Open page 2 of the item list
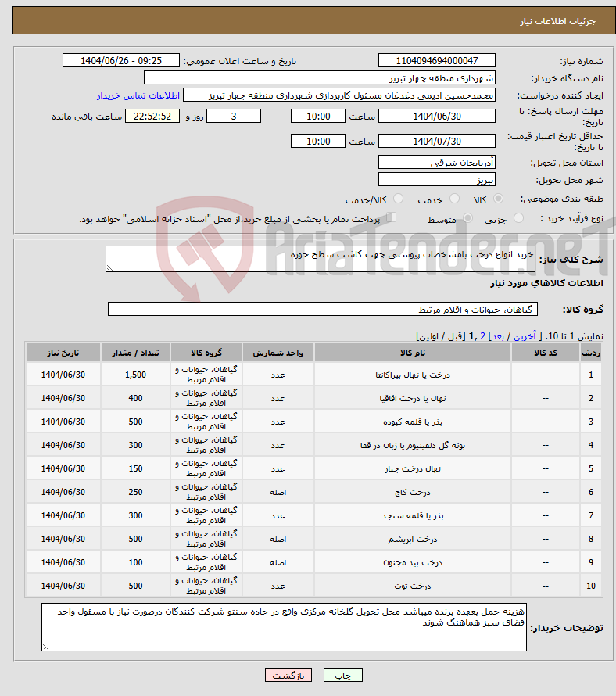The width and height of the screenshot is (616, 696). click(x=483, y=336)
